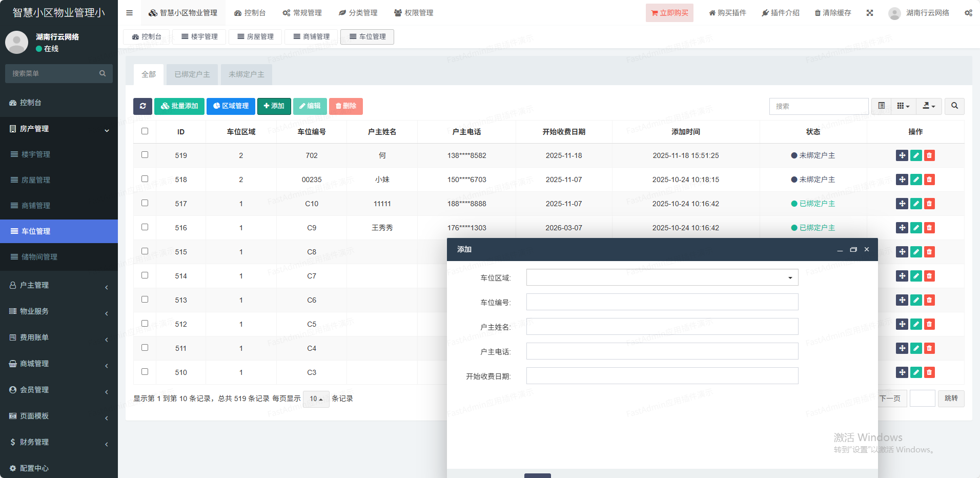Open the page size 10 dropdown

click(316, 399)
